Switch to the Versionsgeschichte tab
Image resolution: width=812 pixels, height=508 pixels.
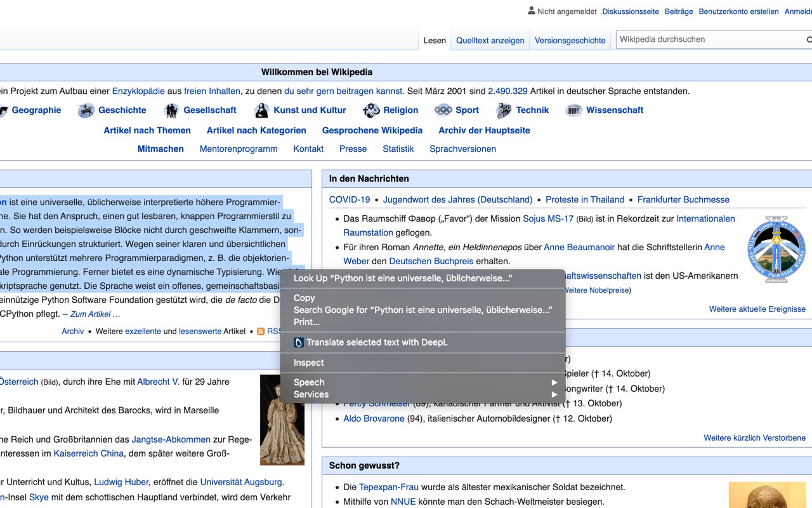570,41
